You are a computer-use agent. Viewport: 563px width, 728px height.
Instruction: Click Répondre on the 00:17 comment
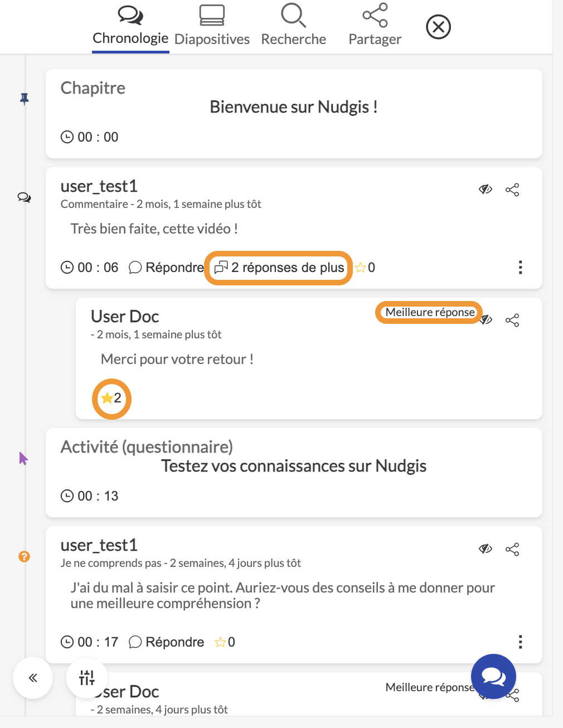[x=166, y=642]
